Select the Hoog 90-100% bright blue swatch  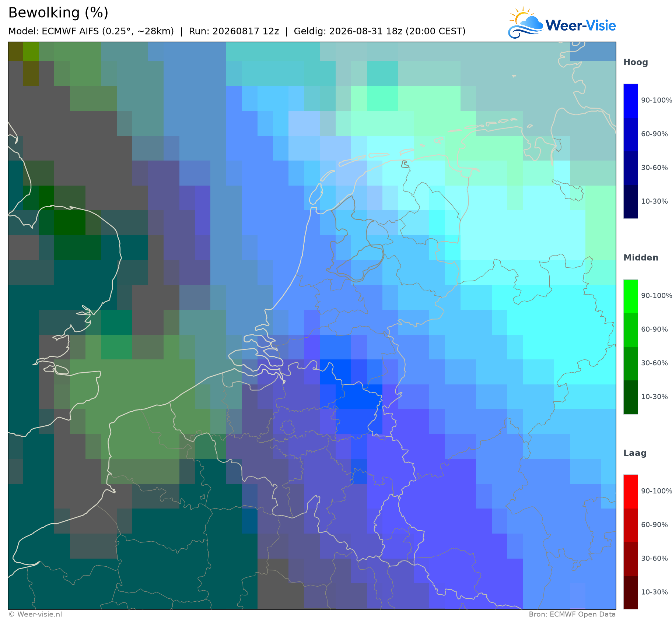point(630,101)
